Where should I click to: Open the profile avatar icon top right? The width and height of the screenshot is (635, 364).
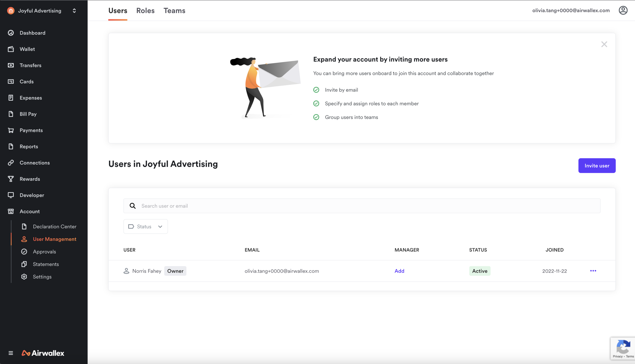click(x=623, y=10)
